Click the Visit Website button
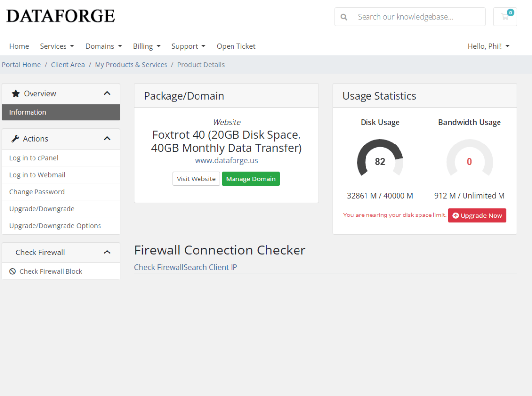 tap(196, 179)
